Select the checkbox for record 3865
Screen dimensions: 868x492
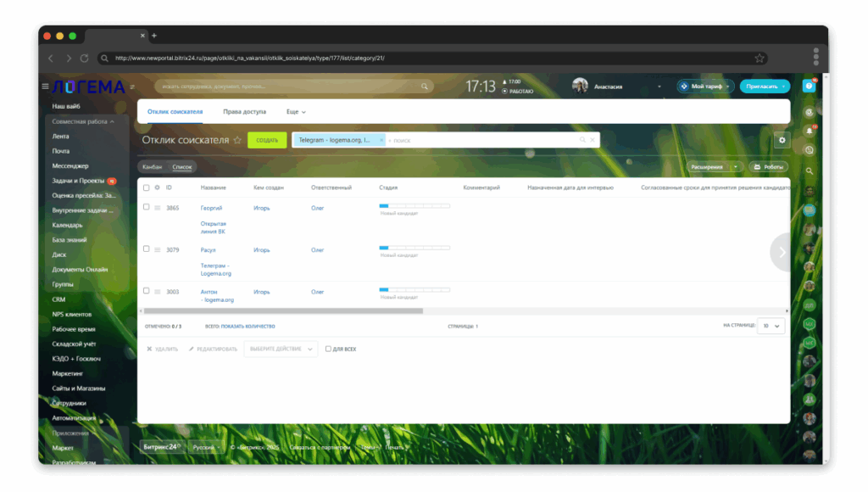coord(146,207)
